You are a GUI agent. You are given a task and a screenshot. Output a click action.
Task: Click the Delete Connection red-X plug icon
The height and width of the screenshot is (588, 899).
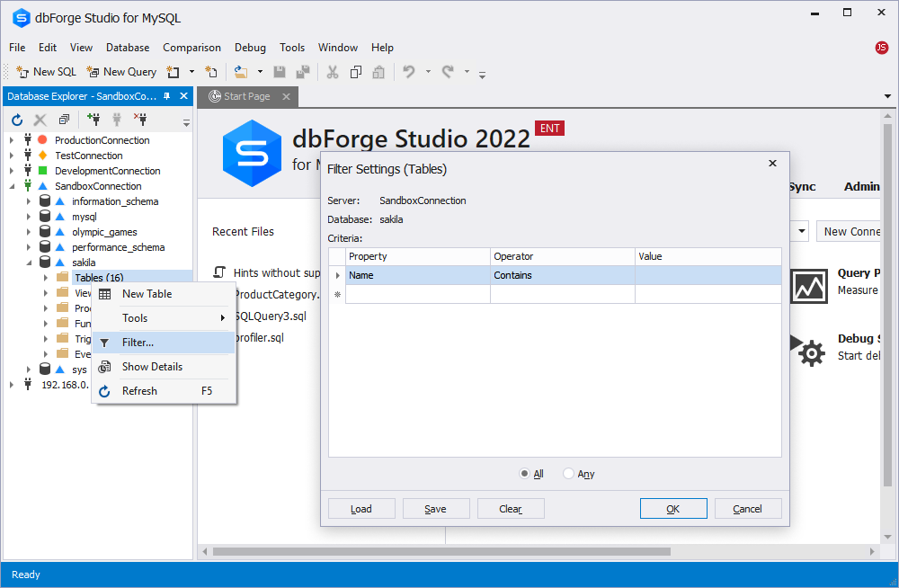[140, 120]
